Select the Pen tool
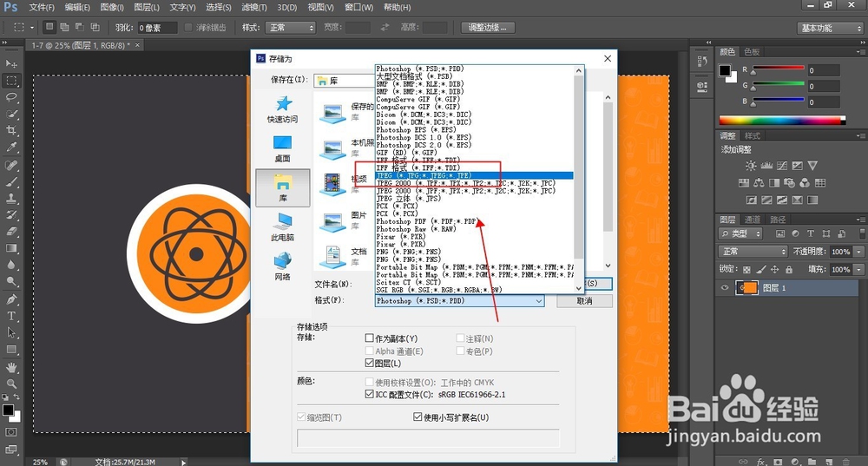Screen dimensions: 868x466 pyautogui.click(x=11, y=299)
